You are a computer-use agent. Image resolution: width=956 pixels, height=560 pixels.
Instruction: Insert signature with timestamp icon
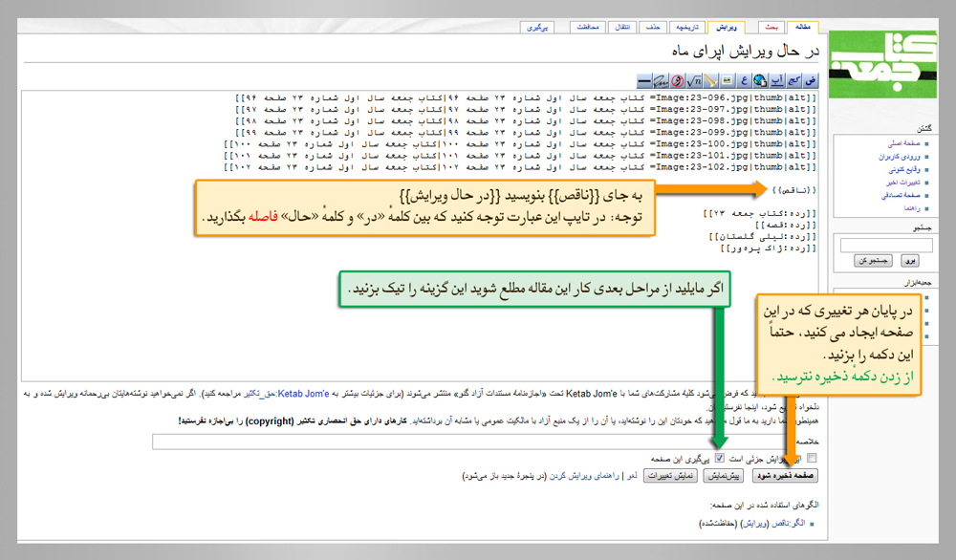click(x=661, y=80)
